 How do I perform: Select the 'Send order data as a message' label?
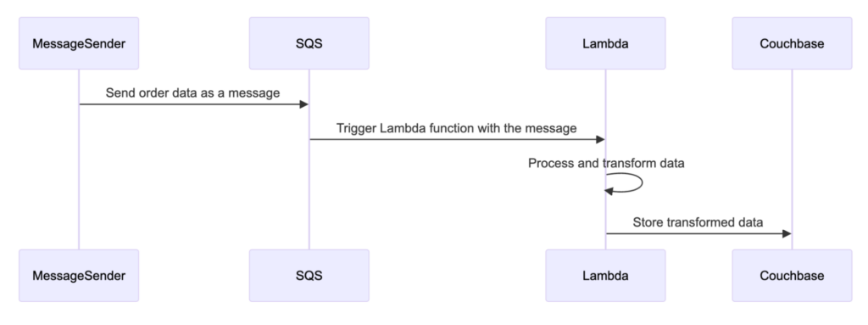click(x=192, y=93)
